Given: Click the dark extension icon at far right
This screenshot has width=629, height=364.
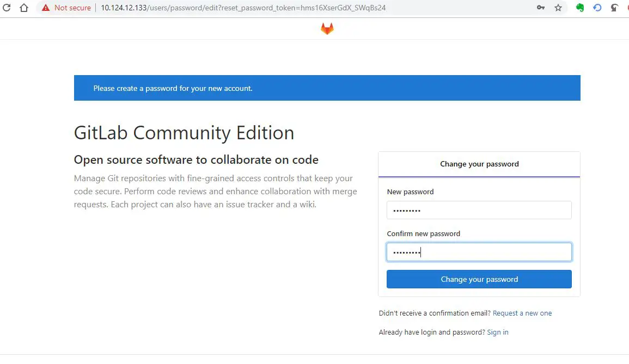Looking at the screenshot, I should (615, 8).
